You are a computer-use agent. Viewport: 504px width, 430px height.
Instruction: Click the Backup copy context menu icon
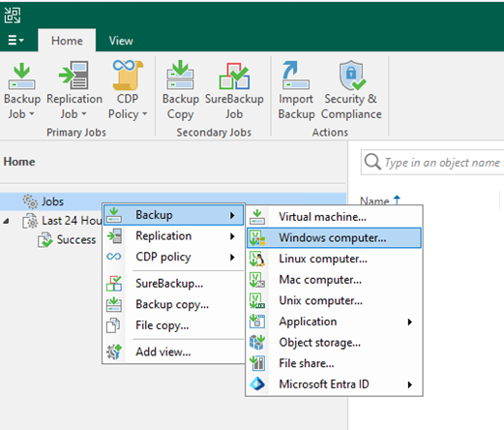(114, 304)
